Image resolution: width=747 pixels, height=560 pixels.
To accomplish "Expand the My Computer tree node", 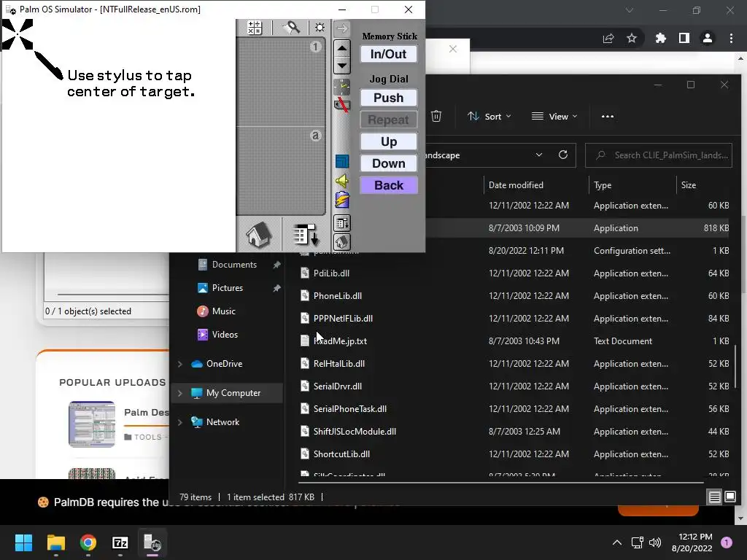I will [180, 393].
